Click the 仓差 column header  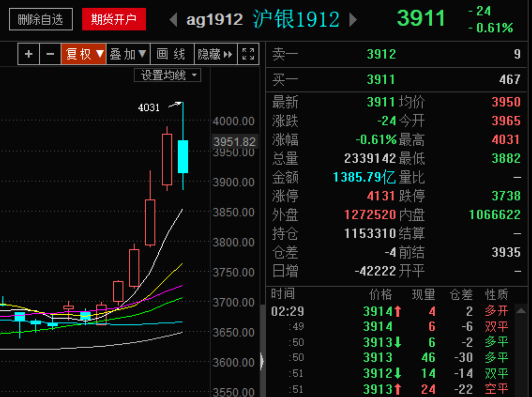pos(461,294)
